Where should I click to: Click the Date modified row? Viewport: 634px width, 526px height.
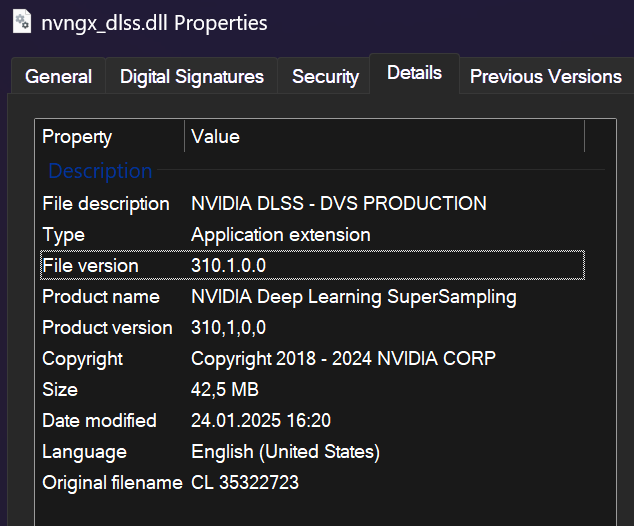pos(99,421)
